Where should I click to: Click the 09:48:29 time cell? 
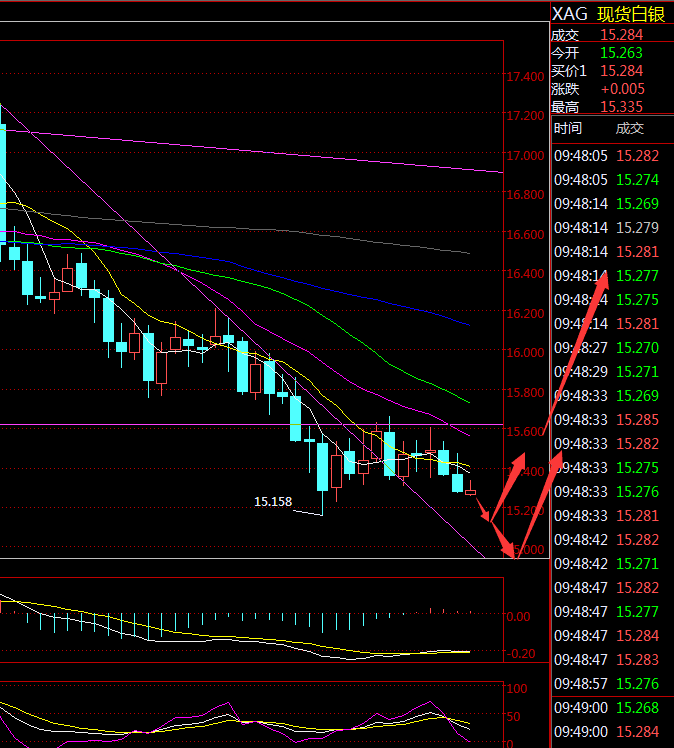(581, 372)
